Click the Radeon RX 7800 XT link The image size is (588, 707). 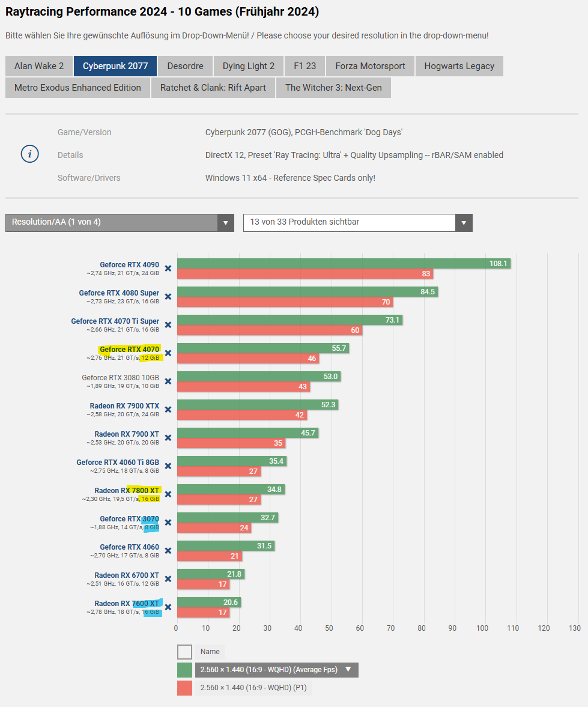(x=127, y=491)
